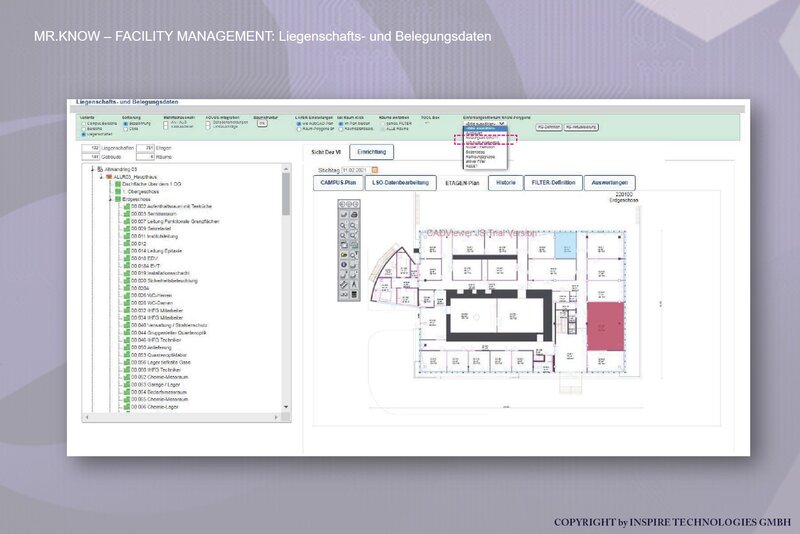The height and width of the screenshot is (534, 800).
Task: Click the room icon for 00.026 WC-Herren
Action: point(127,295)
